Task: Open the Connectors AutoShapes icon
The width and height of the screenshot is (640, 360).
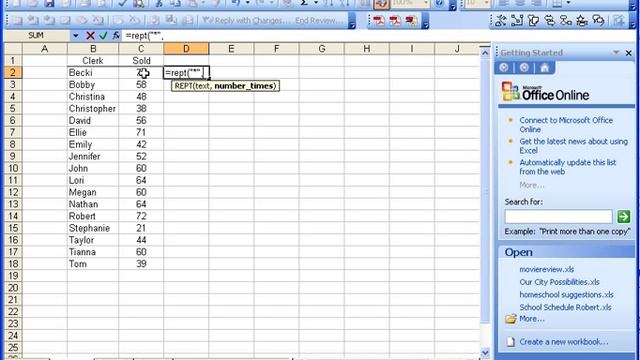Action: coord(517,20)
